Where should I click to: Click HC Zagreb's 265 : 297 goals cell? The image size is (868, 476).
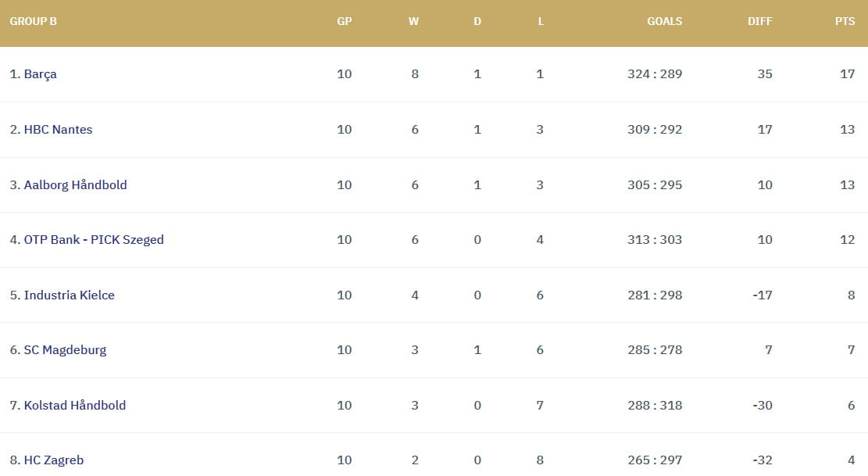click(x=655, y=460)
